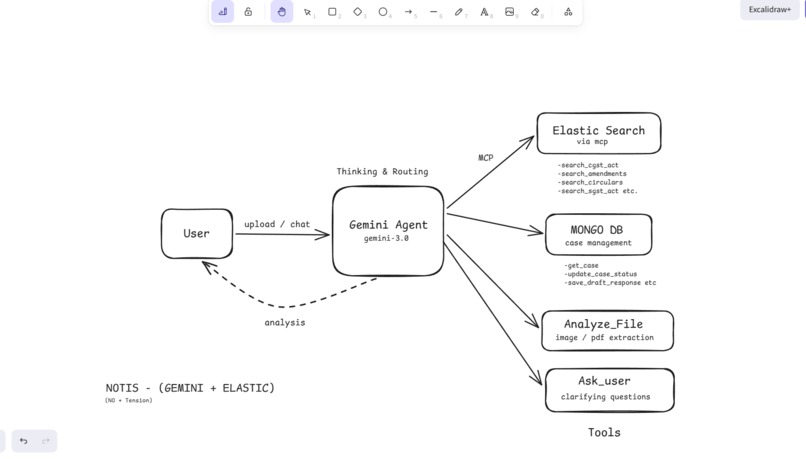Select the arrow from User to Gemini Agent
Screen dimensions: 806x459
coord(282,234)
